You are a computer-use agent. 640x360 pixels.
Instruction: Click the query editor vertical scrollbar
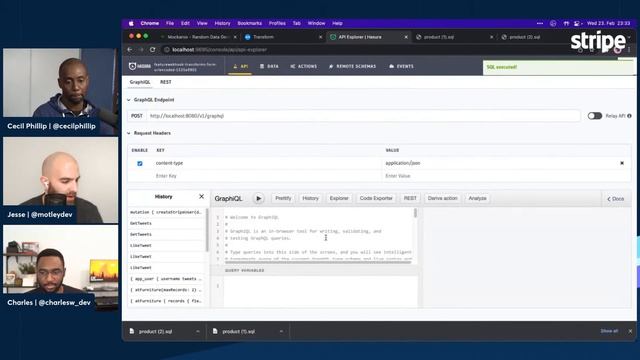[x=415, y=213]
